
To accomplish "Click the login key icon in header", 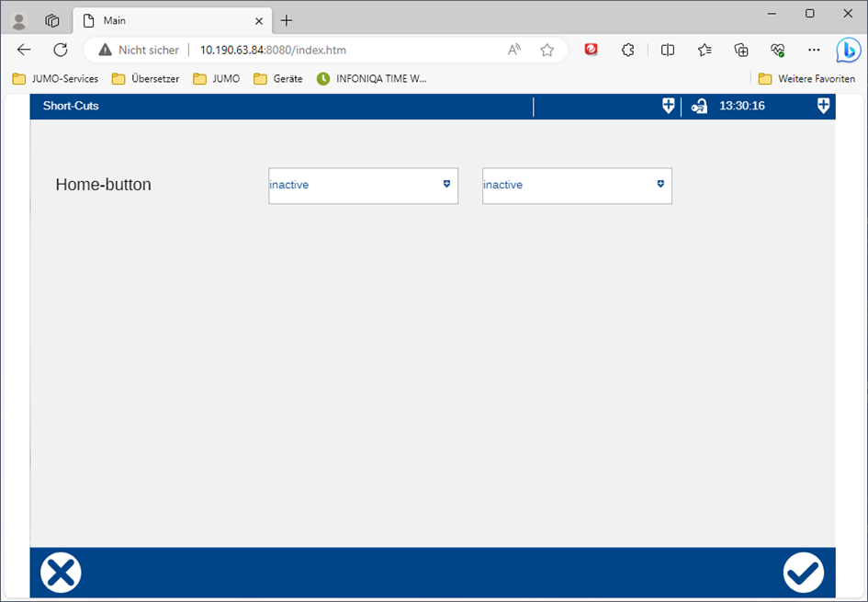I will pyautogui.click(x=699, y=107).
